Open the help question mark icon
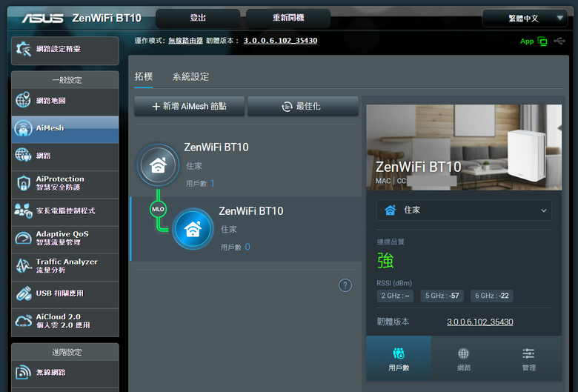578x392 pixels. (x=345, y=285)
